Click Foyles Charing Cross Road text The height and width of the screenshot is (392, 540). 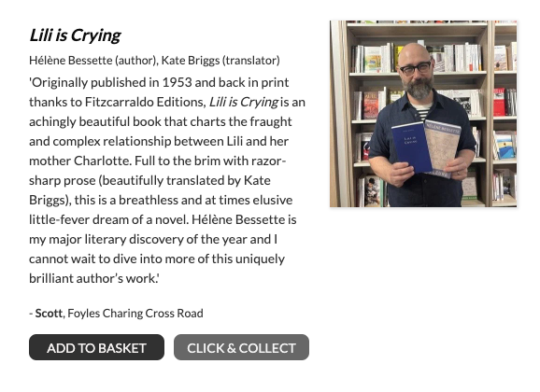[x=135, y=314]
